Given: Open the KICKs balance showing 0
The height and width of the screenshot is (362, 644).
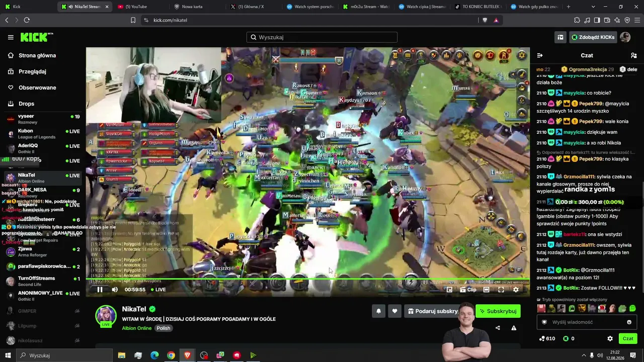Looking at the screenshot, I should click(x=569, y=338).
